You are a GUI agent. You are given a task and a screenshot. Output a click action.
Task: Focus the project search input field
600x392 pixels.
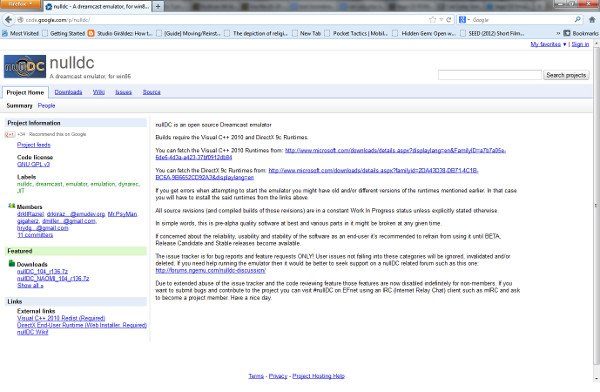tap(489, 75)
